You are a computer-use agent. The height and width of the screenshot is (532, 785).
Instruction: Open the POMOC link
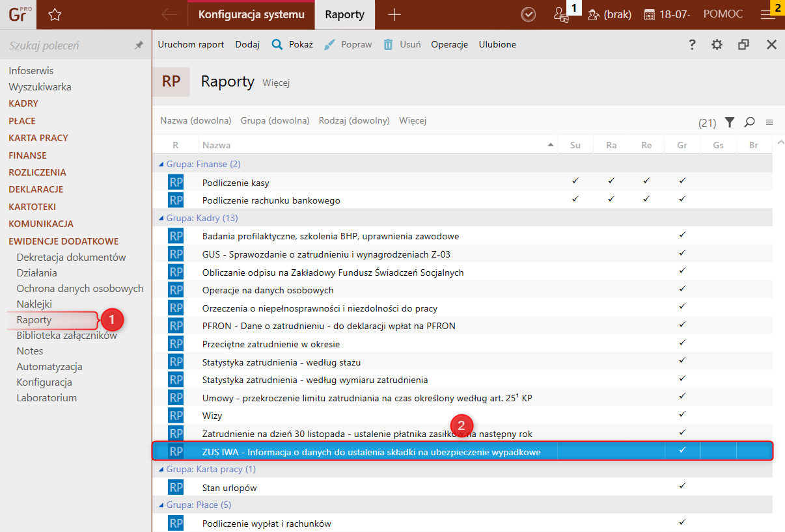(x=723, y=14)
